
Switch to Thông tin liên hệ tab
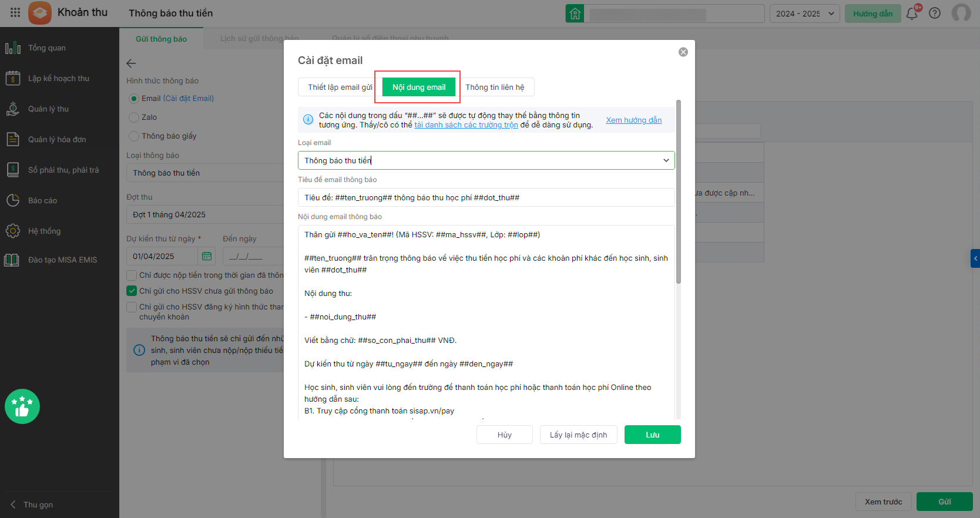pyautogui.click(x=495, y=87)
